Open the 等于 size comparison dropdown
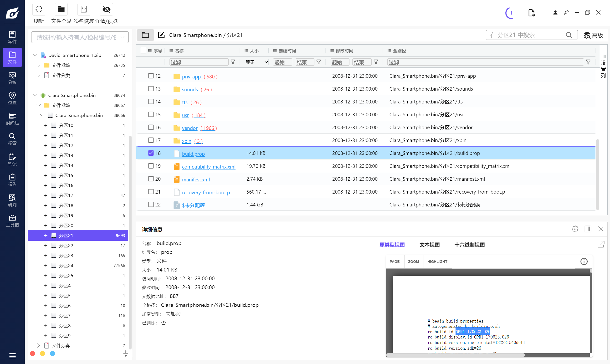Image resolution: width=610 pixels, height=364 pixels. (256, 62)
